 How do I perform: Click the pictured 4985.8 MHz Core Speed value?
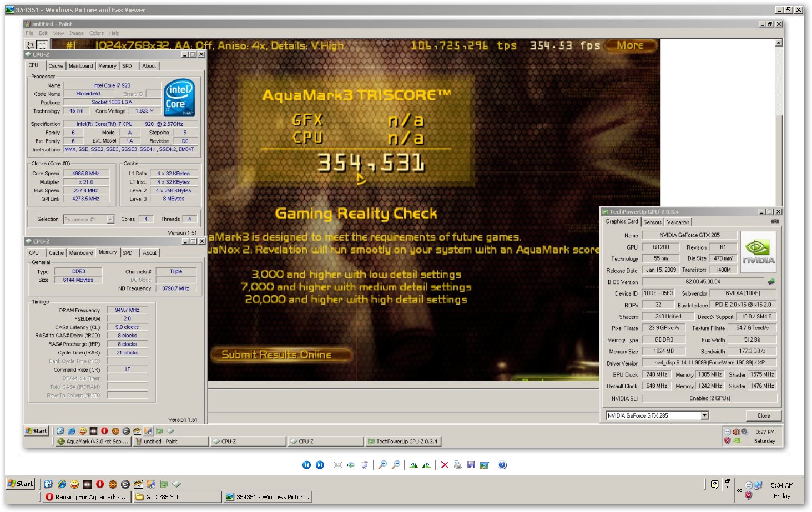tap(85, 174)
